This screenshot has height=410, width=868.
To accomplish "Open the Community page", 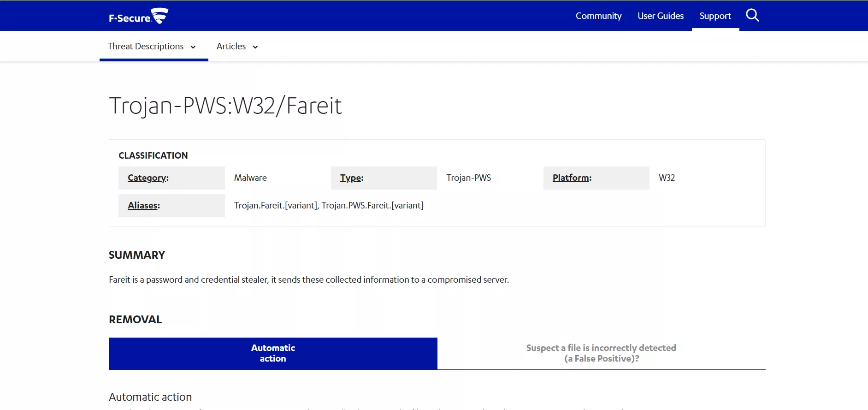I will [598, 16].
